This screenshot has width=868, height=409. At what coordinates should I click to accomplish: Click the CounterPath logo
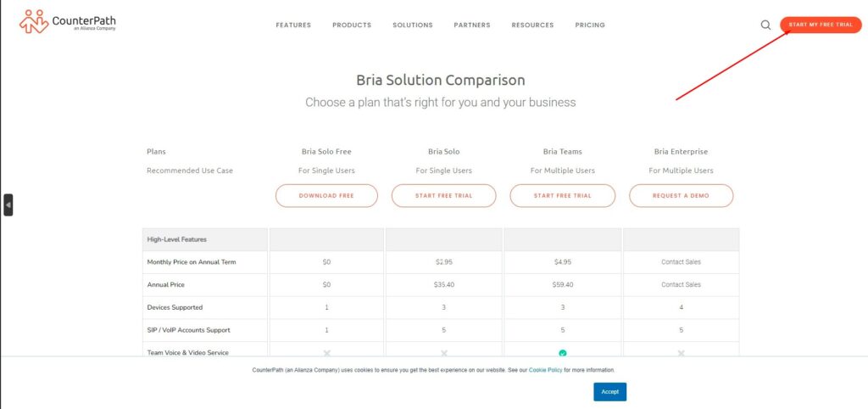pos(68,21)
